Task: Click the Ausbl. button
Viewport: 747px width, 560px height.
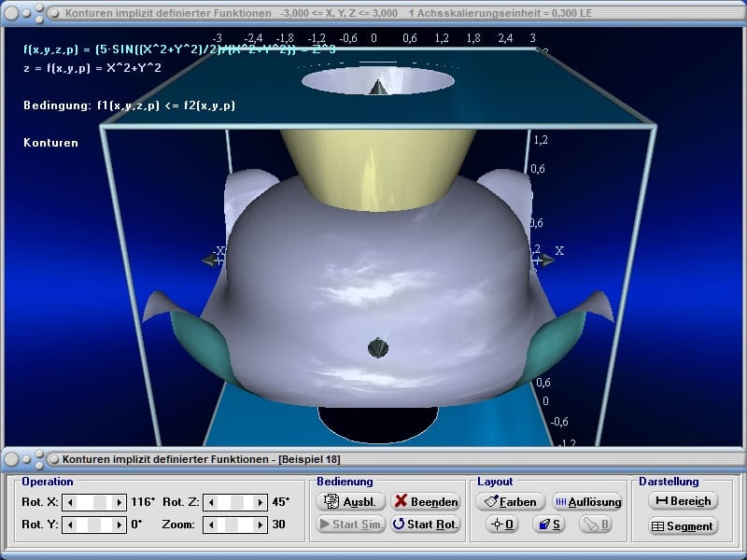Action: pyautogui.click(x=350, y=501)
